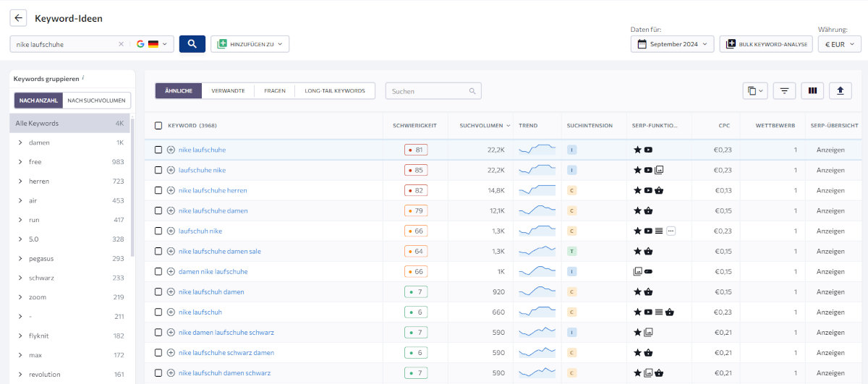The image size is (868, 384).
Task: Clear the nike laufschuhe search field with the X
Action: pos(121,44)
